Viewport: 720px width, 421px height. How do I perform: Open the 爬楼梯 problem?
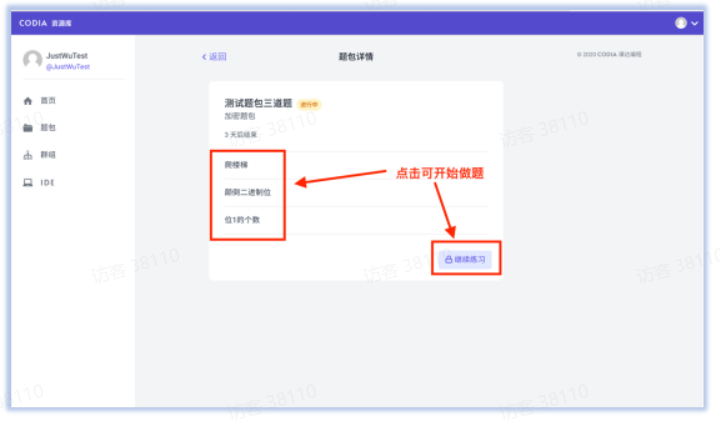coord(235,164)
